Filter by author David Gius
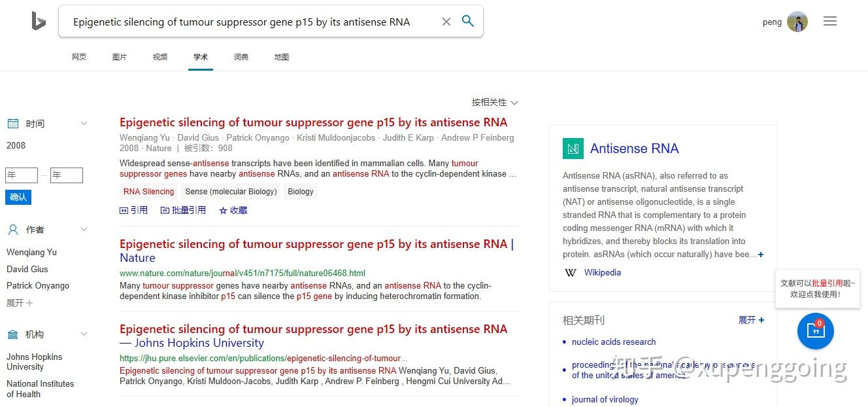The image size is (868, 407). 27,269
